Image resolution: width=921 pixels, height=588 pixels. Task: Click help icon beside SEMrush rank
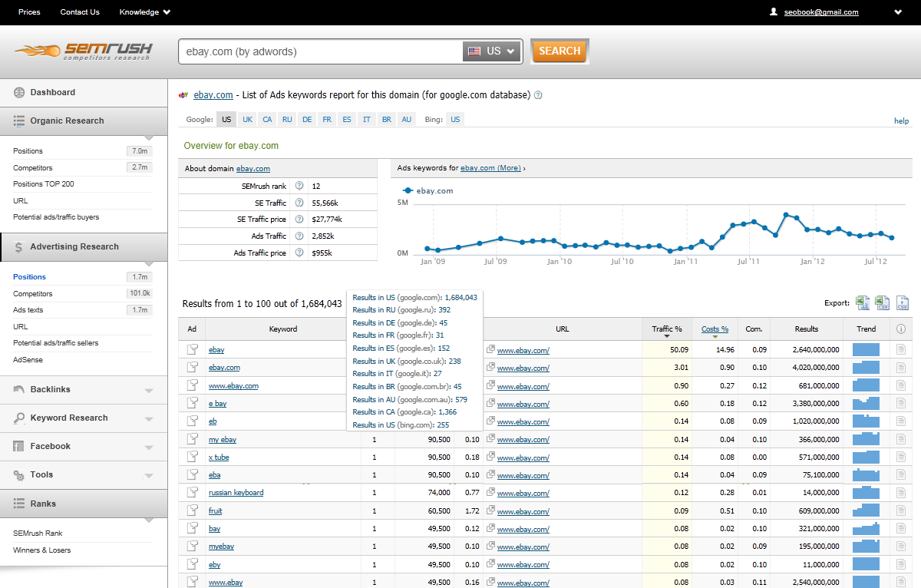point(299,186)
